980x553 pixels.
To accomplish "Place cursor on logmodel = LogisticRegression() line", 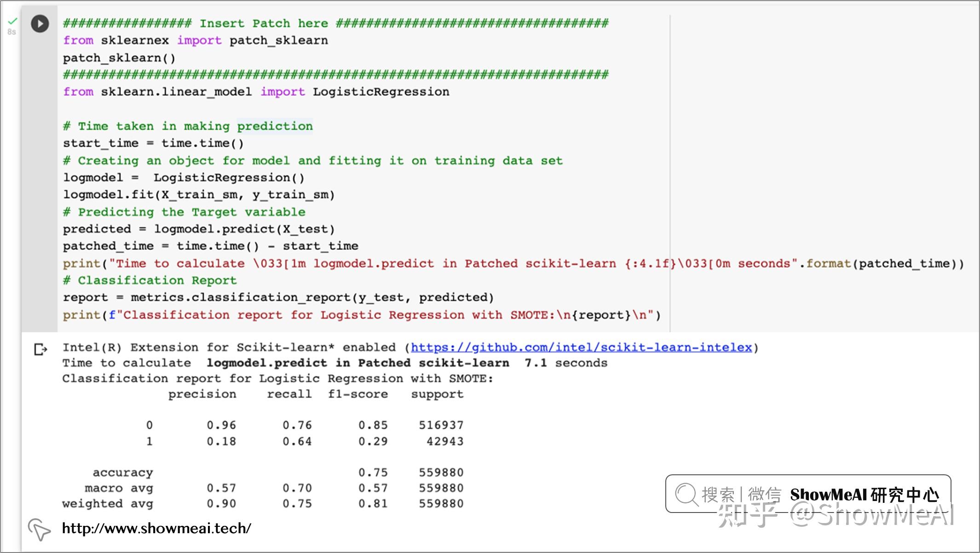I will point(183,178).
